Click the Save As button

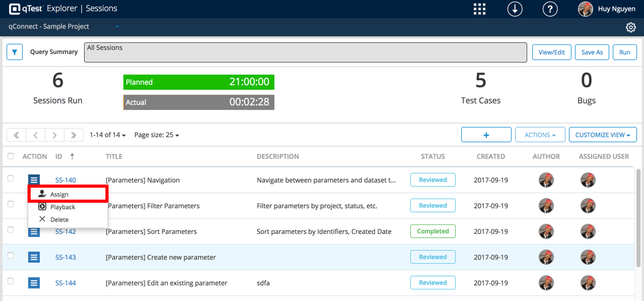592,53
